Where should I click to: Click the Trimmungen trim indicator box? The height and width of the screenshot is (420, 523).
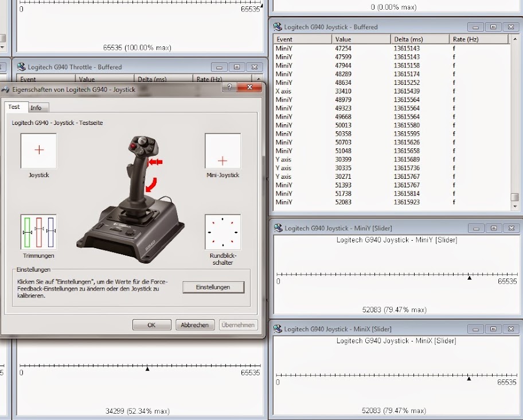(x=38, y=232)
